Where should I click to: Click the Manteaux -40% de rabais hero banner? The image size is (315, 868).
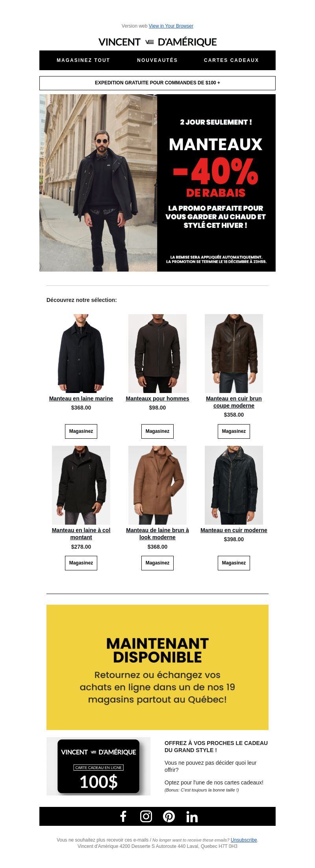(x=157, y=183)
